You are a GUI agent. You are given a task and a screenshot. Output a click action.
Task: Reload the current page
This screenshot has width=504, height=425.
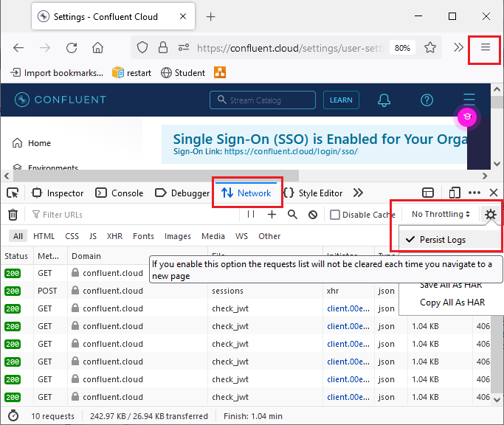(x=72, y=48)
